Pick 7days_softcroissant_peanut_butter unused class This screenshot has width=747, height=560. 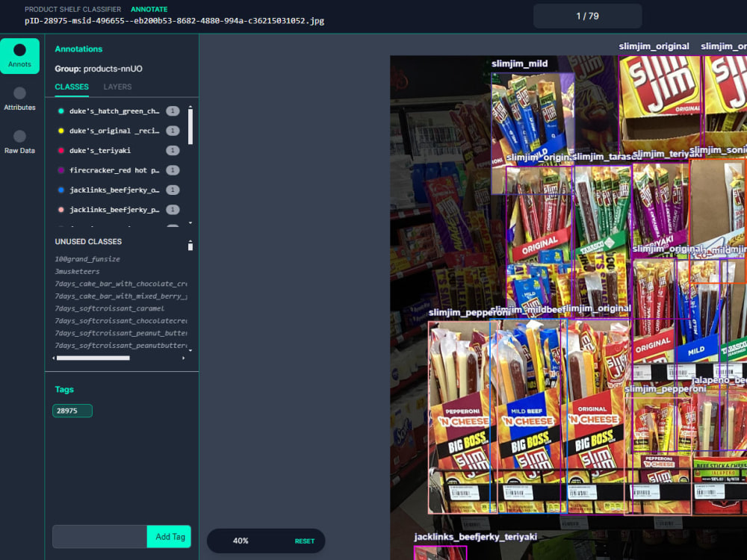click(120, 333)
